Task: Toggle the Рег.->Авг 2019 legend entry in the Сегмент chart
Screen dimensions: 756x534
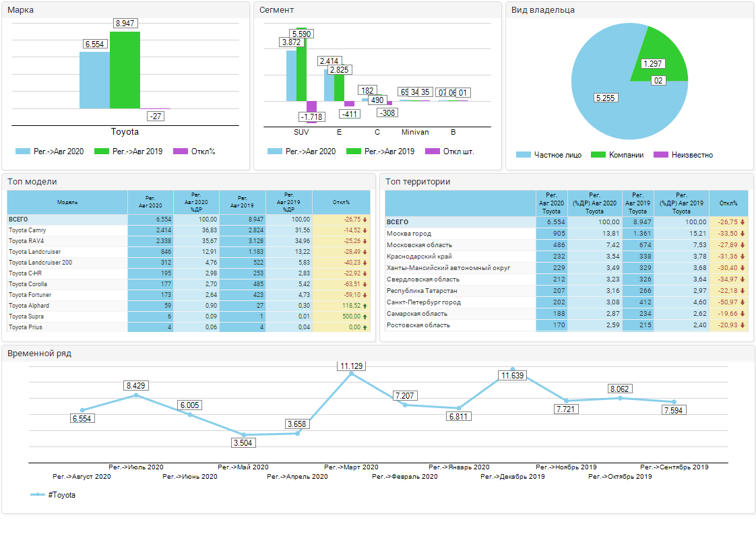Action: (x=381, y=152)
